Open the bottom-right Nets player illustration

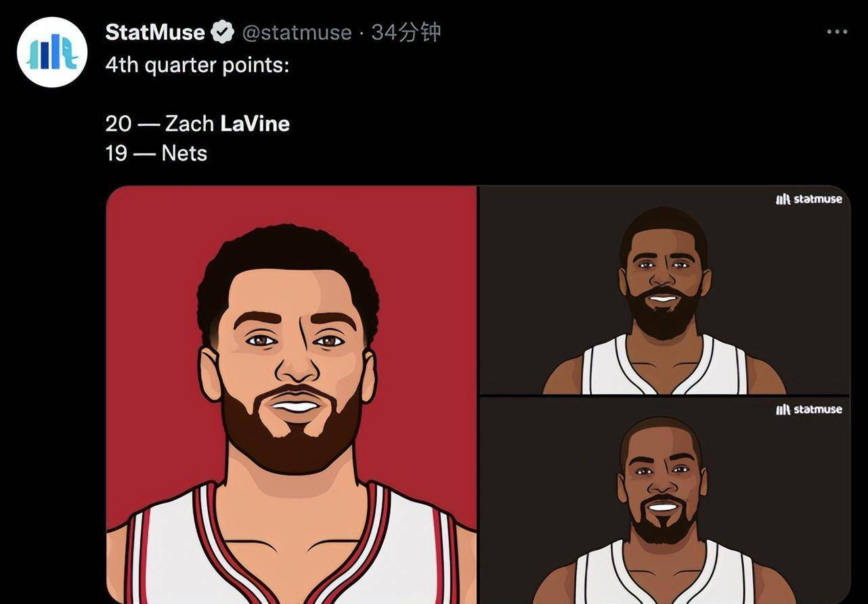click(664, 500)
